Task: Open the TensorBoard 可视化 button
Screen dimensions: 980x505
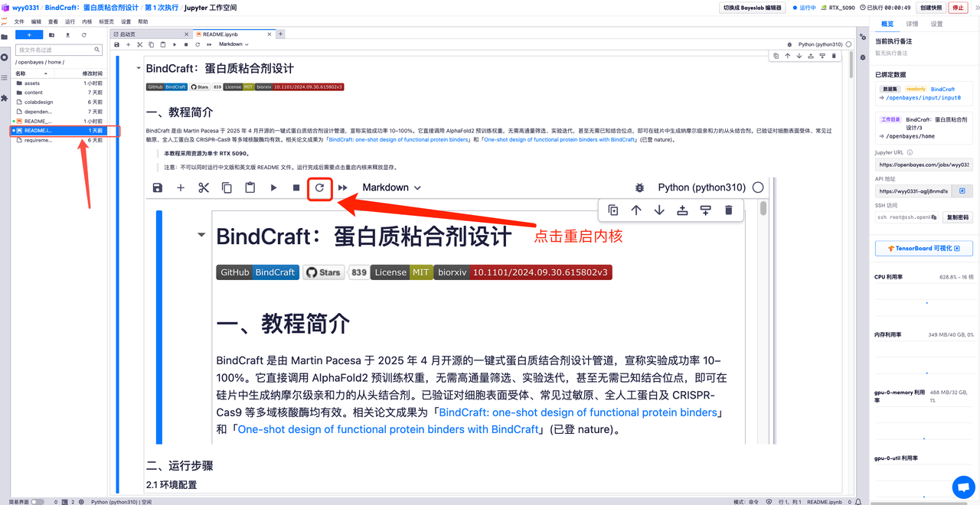Action: pos(923,249)
